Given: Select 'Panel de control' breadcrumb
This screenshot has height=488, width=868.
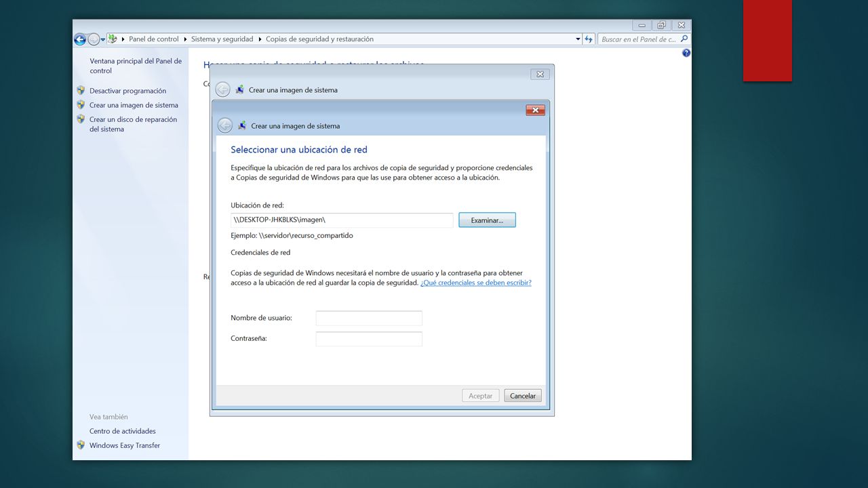Looking at the screenshot, I should coord(154,39).
